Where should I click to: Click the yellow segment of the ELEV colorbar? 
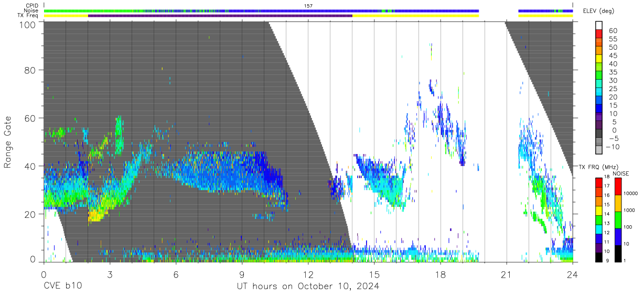click(599, 59)
